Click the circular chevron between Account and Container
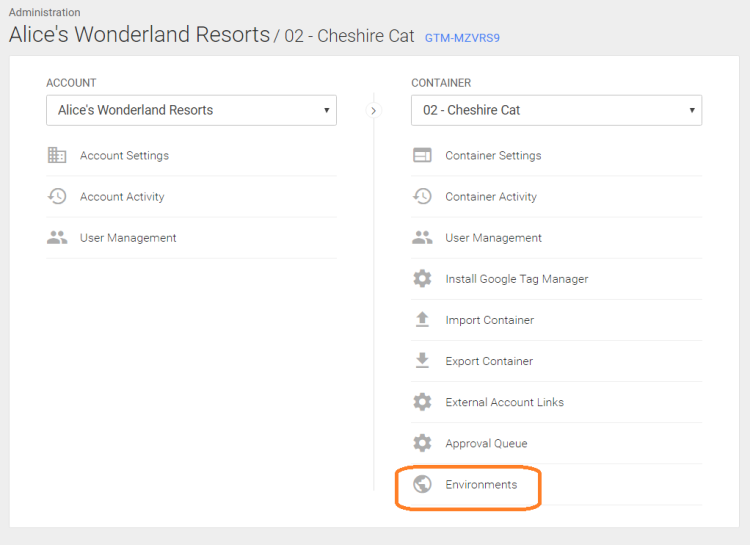750x545 pixels. [x=374, y=111]
